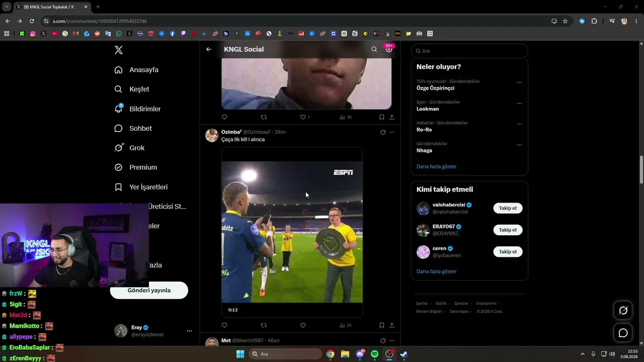The width and height of the screenshot is (644, 362).
Task: Open account menu dots next to Eray
Action: 190,331
